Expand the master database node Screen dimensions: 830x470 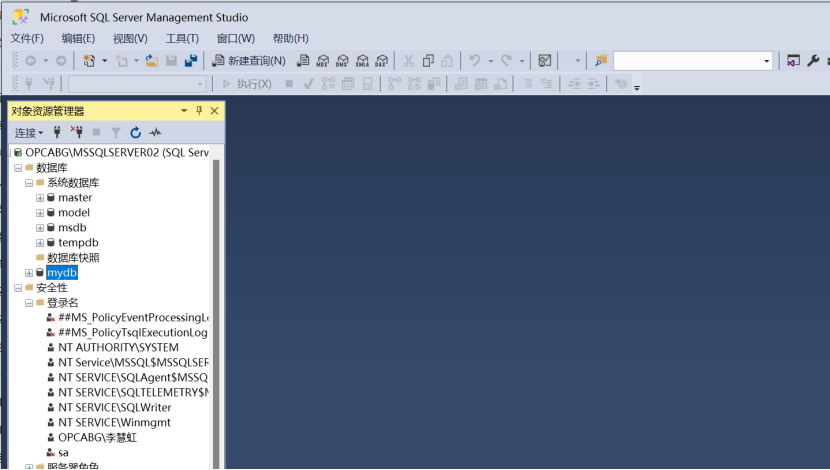pyautogui.click(x=40, y=198)
